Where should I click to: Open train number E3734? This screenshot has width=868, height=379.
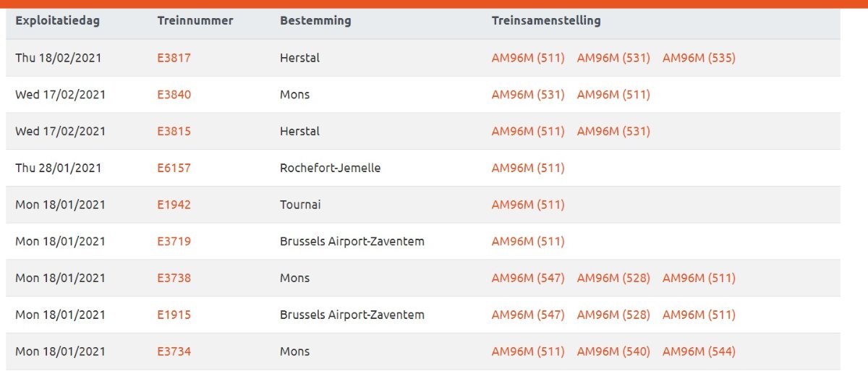(174, 352)
